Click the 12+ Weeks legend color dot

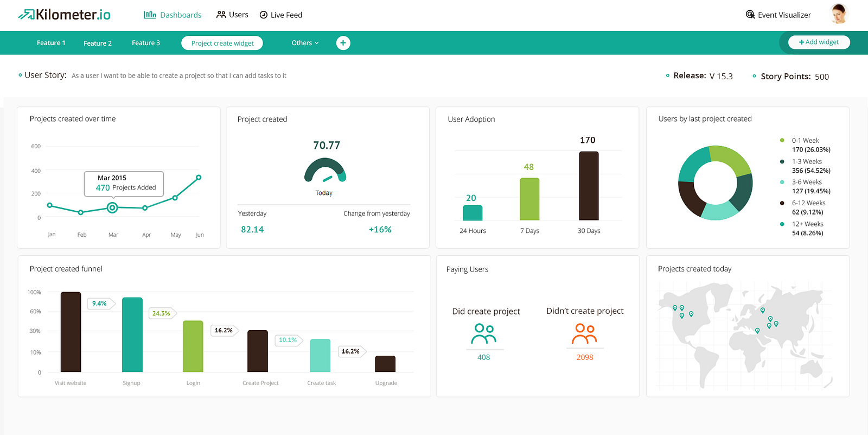782,224
